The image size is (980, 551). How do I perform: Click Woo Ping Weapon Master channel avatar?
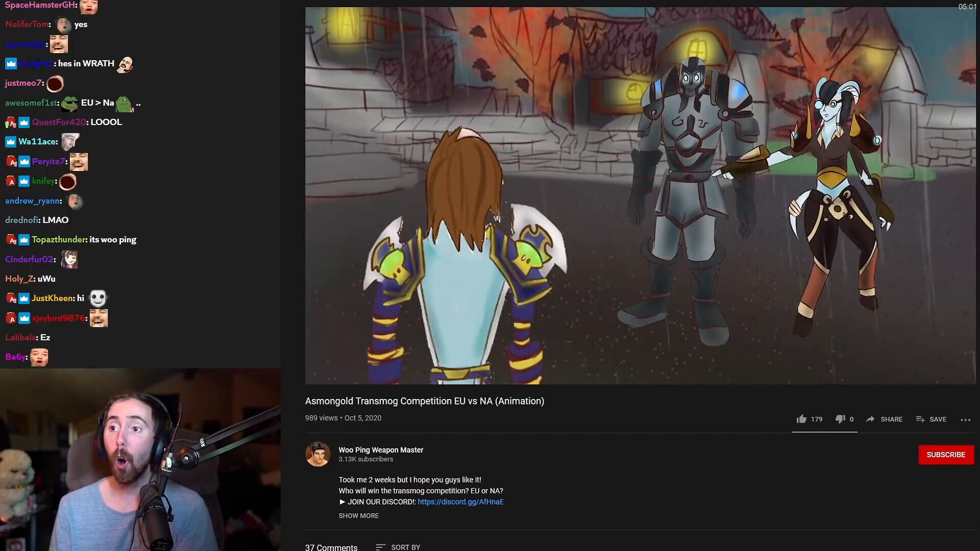(317, 454)
